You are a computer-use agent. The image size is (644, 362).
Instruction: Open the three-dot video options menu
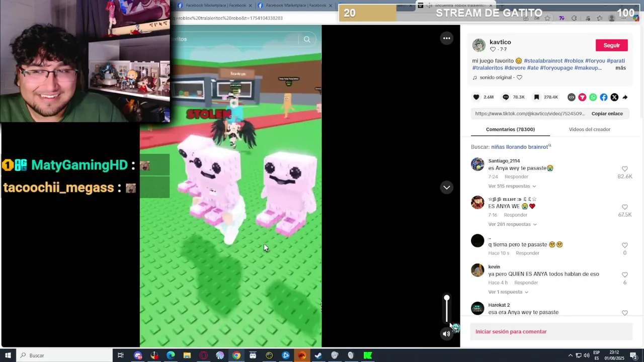pos(446,38)
